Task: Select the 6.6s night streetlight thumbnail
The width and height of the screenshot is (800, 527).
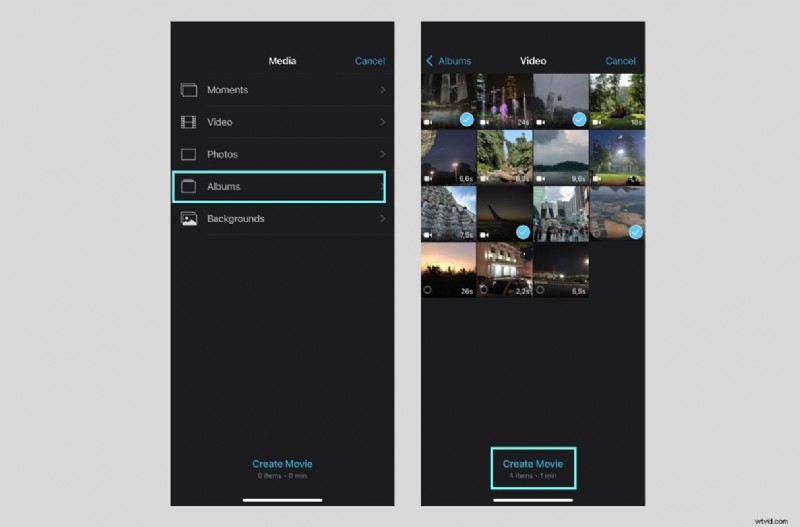Action: coord(448,158)
